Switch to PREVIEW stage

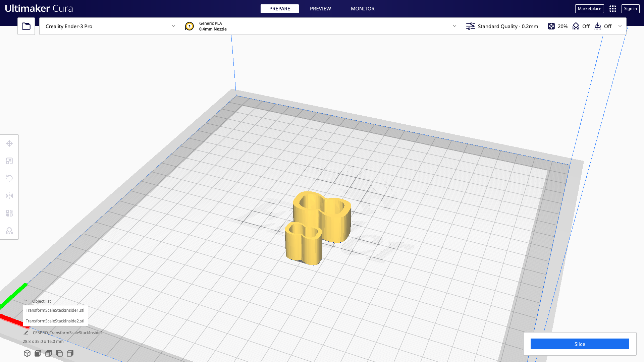click(x=320, y=9)
